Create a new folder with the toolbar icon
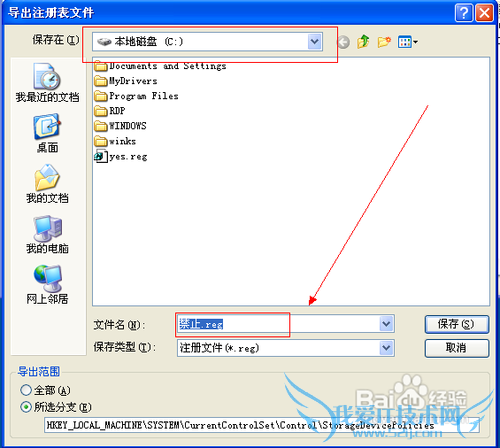Viewport: 500px width, 448px height. [384, 42]
